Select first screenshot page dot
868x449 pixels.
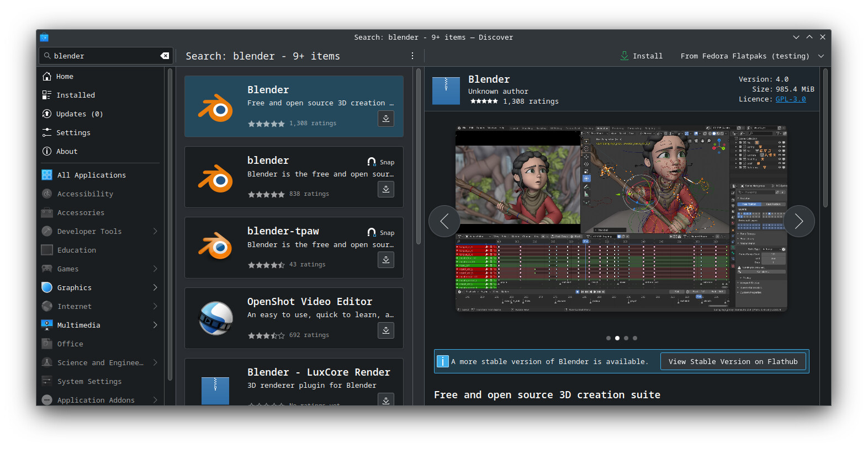pos(608,338)
